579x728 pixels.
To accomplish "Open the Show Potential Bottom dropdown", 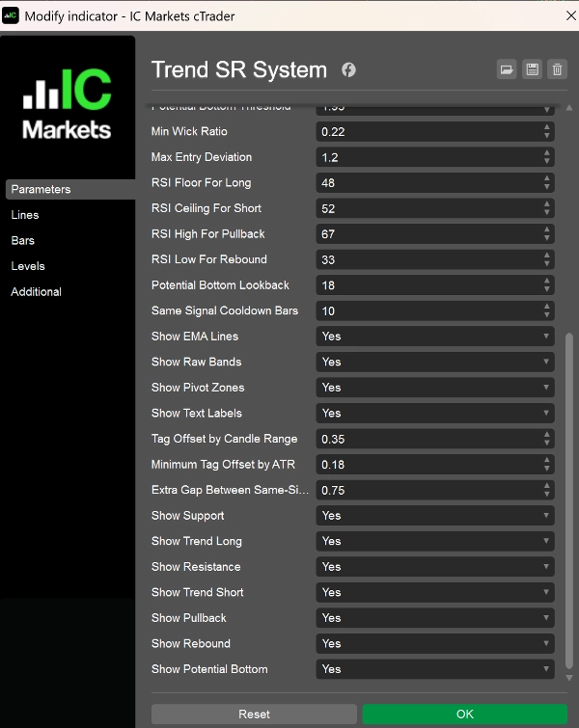I will click(435, 669).
